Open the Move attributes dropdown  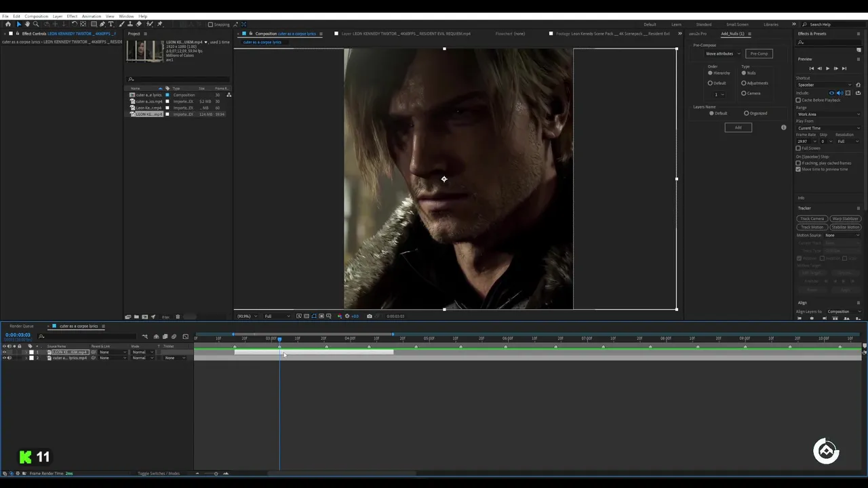(723, 54)
